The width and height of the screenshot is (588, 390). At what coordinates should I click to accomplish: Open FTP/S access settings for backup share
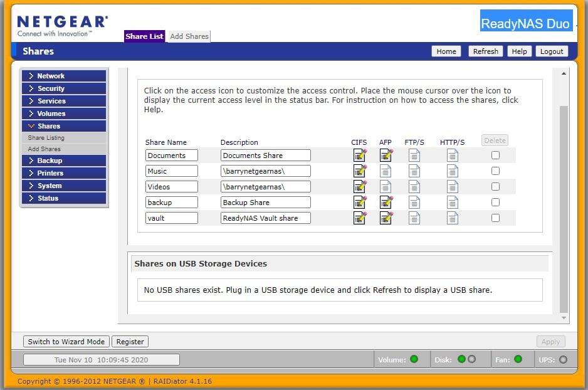point(414,203)
